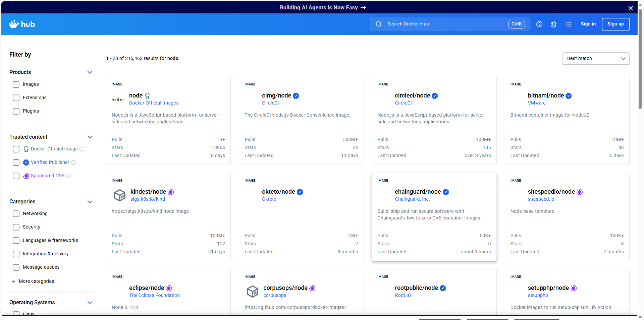Open the apps grid icon
644x320 pixels.
[x=569, y=24]
